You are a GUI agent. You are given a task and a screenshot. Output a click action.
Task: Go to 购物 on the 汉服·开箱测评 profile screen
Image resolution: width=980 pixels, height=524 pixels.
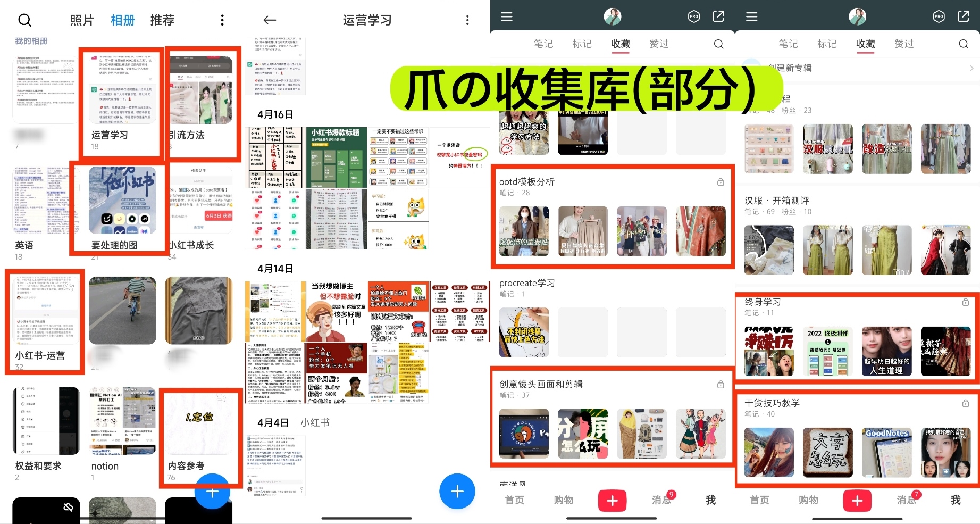808,500
